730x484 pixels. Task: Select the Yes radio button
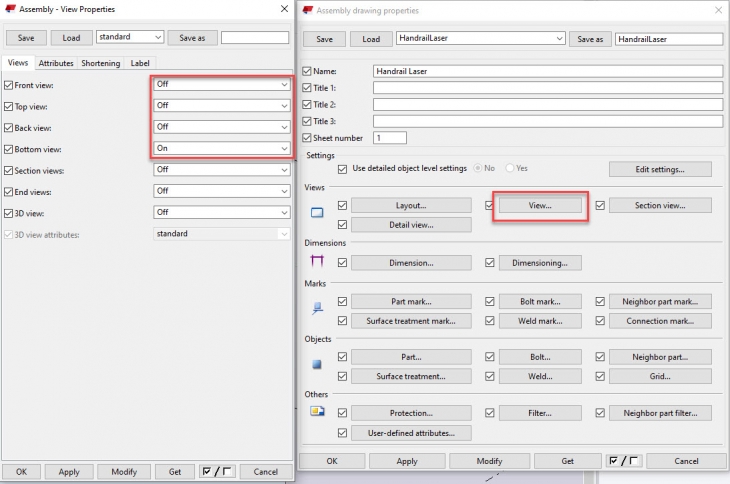[x=511, y=168]
